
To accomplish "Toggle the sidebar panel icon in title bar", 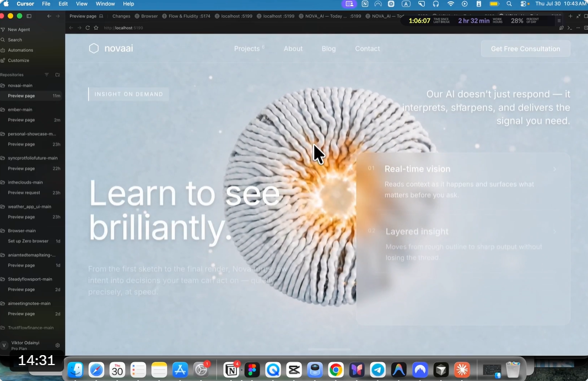I will pyautogui.click(x=29, y=16).
